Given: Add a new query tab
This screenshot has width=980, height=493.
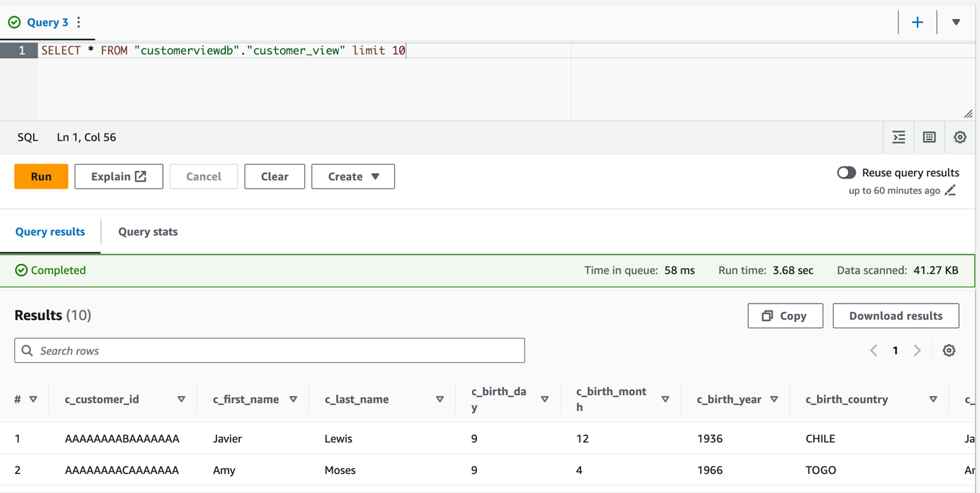Looking at the screenshot, I should (917, 23).
